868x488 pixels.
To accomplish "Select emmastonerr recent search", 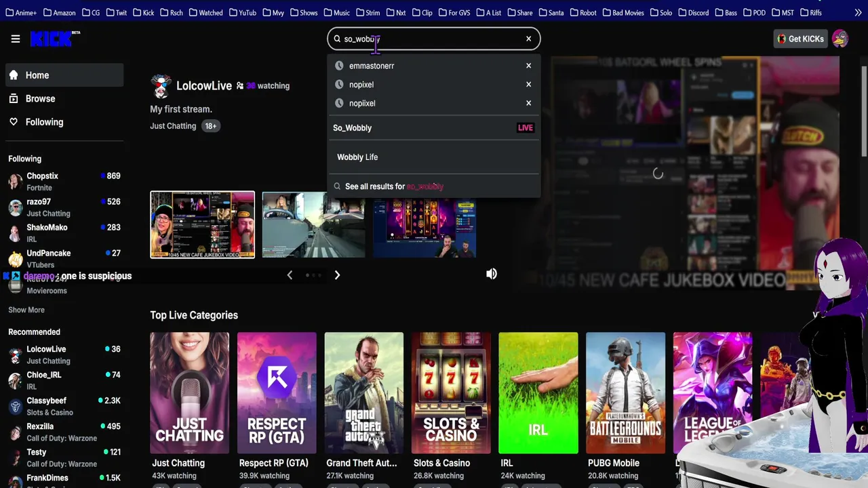I will click(x=372, y=66).
